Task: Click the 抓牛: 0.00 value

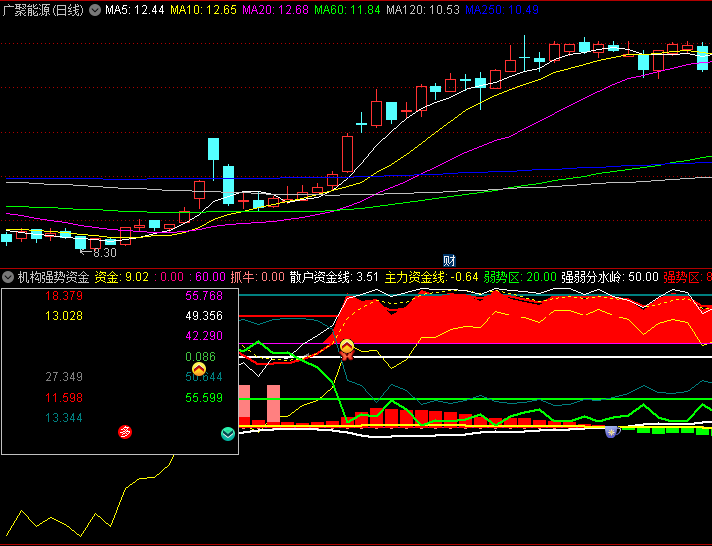Action: pyautogui.click(x=257, y=277)
